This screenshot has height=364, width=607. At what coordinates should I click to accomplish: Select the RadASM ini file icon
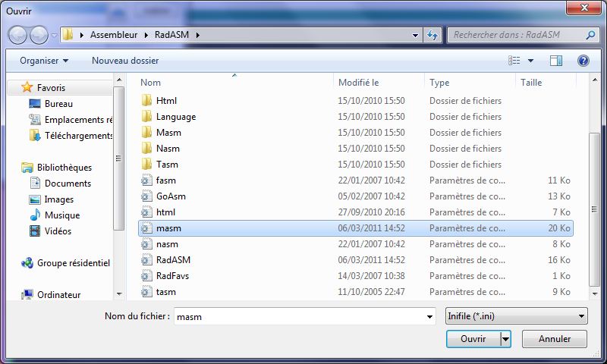pyautogui.click(x=146, y=260)
